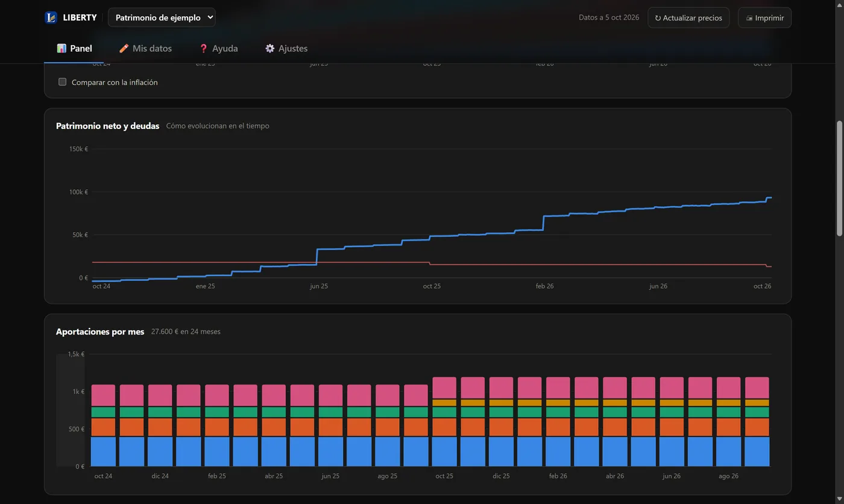Switch to the Mis datos tab

pyautogui.click(x=145, y=48)
